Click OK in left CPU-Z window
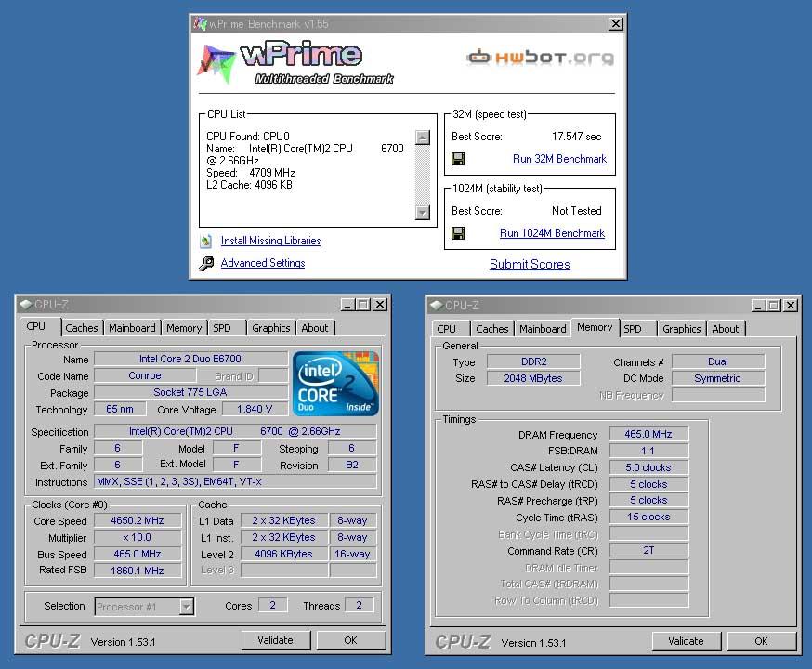Viewport: 812px width, 669px height. (x=350, y=640)
